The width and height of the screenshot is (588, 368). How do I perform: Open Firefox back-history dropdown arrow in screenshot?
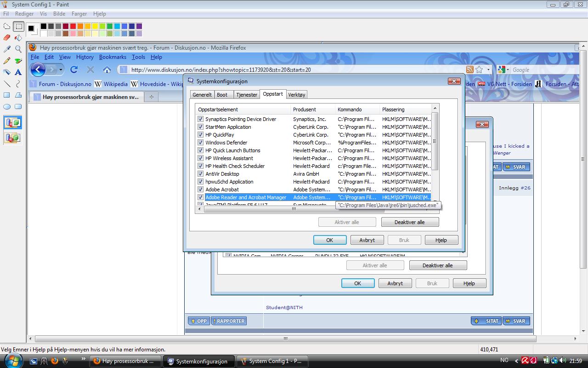tap(61, 69)
